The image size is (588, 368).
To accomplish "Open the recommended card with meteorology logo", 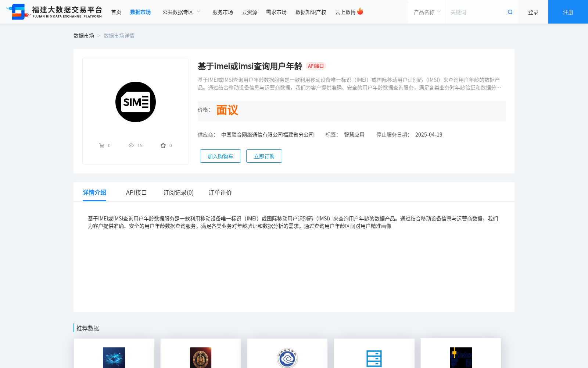I will [x=287, y=353].
